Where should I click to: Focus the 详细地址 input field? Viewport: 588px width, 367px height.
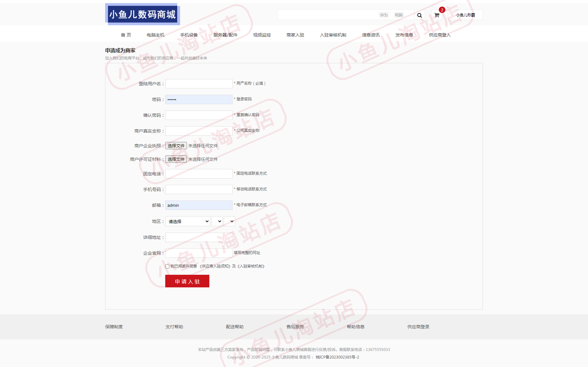click(199, 237)
